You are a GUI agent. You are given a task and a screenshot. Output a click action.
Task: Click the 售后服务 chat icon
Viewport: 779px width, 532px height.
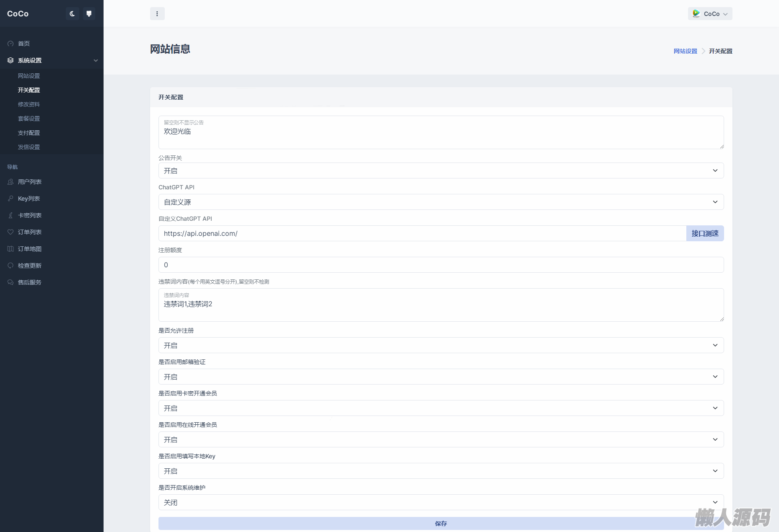[10, 282]
